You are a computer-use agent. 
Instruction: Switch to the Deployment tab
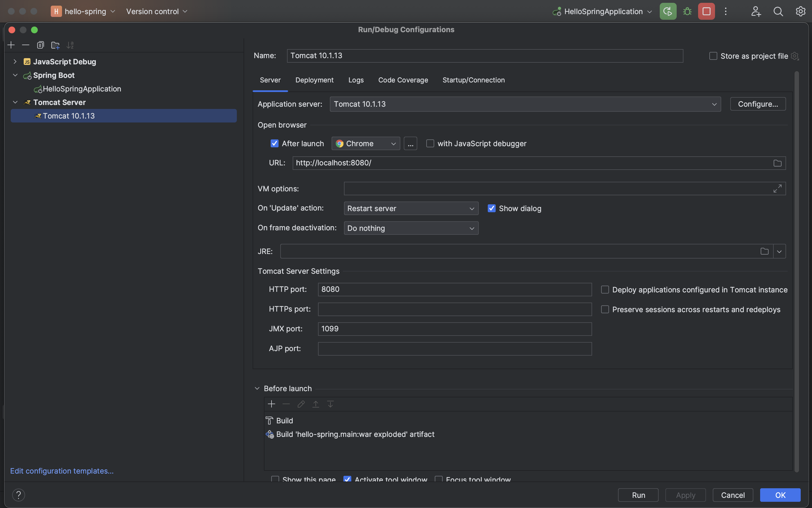point(314,80)
